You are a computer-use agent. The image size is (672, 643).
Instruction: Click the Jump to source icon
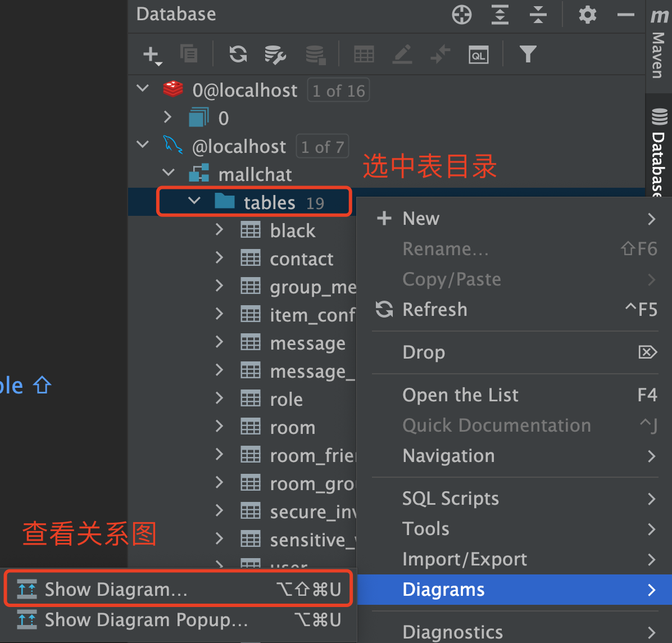pyautogui.click(x=440, y=55)
